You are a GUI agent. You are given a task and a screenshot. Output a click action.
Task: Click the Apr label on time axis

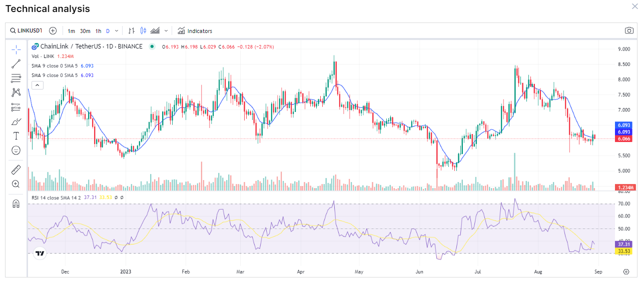coord(301,272)
